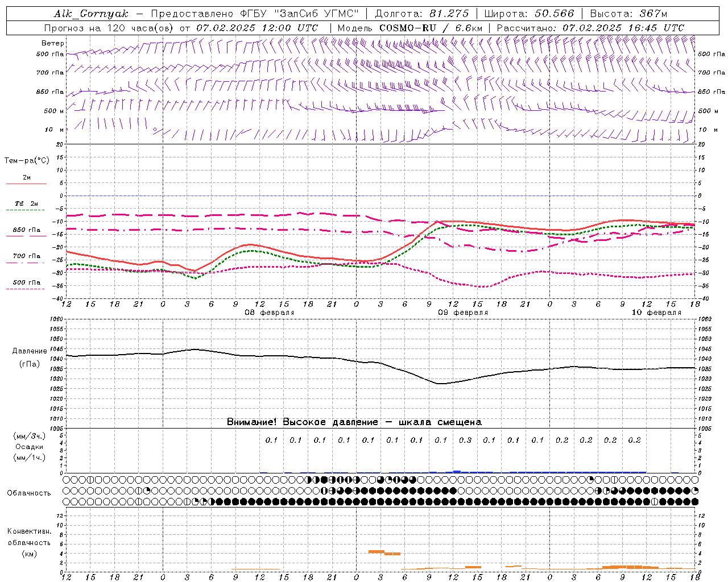Click the '500 м' wind level label on left
Viewport: 728px width, 582px height.
pos(54,111)
